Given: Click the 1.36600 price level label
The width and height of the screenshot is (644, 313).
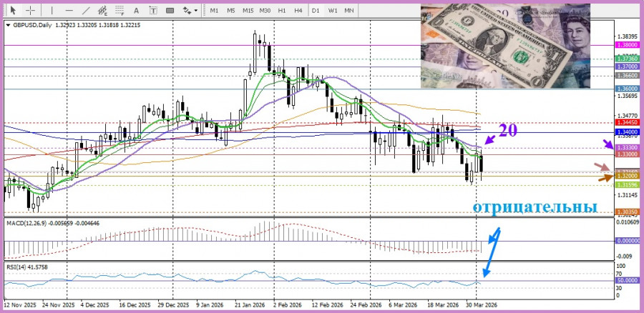Looking at the screenshot, I should pos(627,76).
